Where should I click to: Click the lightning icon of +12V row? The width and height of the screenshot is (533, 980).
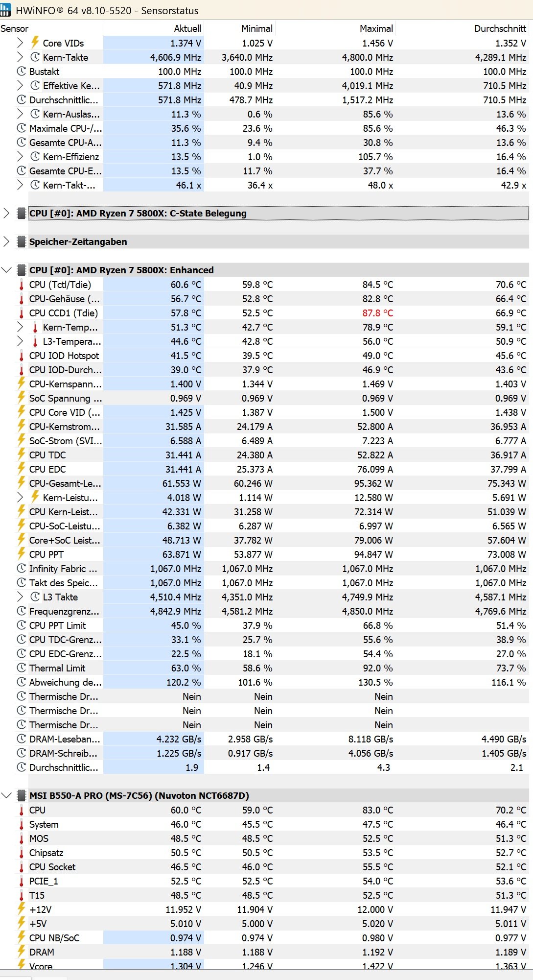[x=21, y=909]
